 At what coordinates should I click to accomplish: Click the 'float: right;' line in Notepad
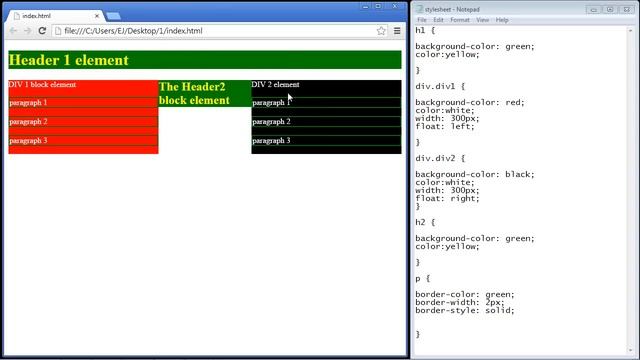coord(447,198)
